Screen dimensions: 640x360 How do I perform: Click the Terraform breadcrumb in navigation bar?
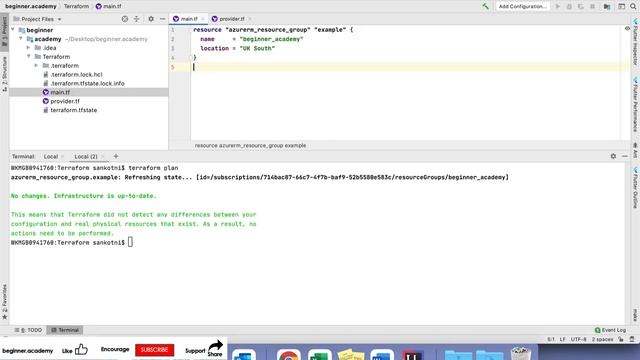(76, 7)
